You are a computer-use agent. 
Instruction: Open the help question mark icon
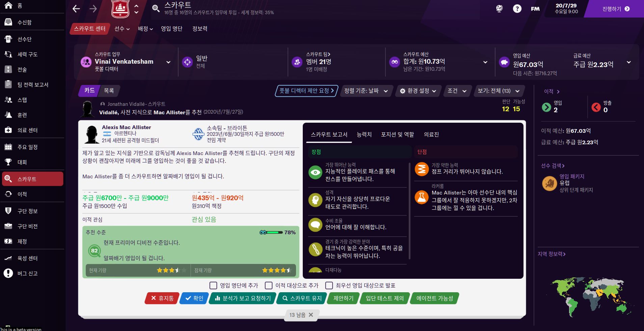pos(517,9)
